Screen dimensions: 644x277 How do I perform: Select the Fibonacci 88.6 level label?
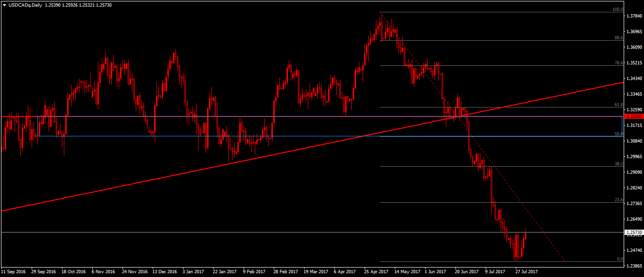coord(618,37)
